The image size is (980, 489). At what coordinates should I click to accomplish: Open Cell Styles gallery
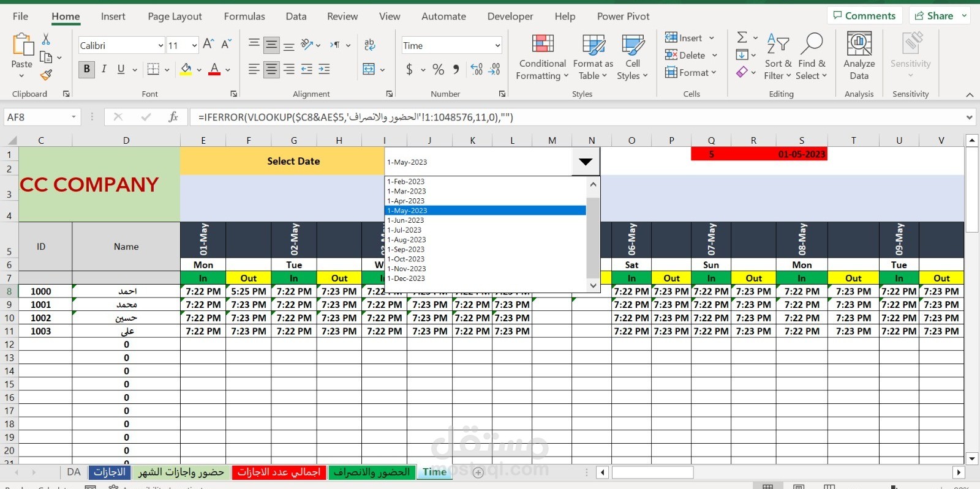633,57
